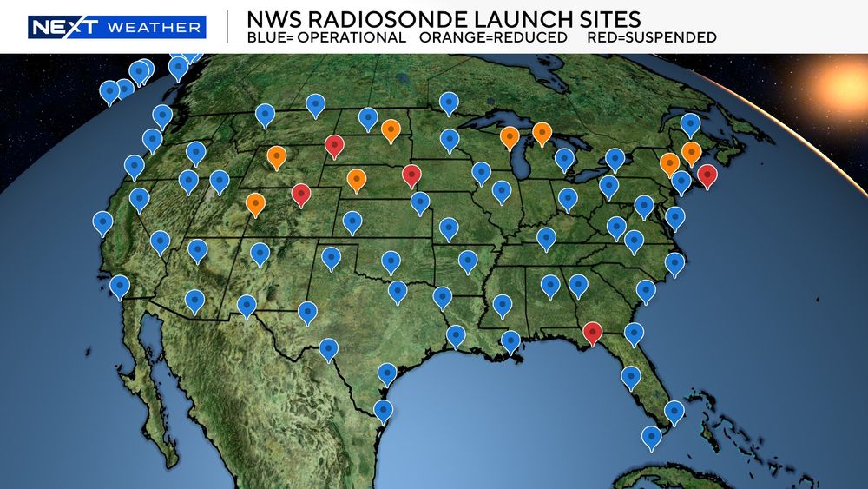Viewport: 868px width, 489px height.
Task: Select the orange pin in northern Wisconsin
Action: (510, 138)
